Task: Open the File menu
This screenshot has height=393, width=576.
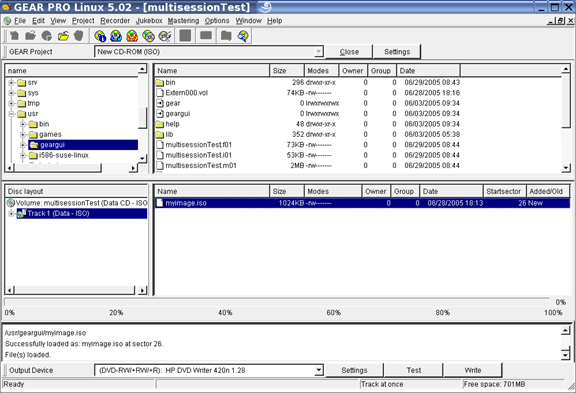Action: pos(20,21)
